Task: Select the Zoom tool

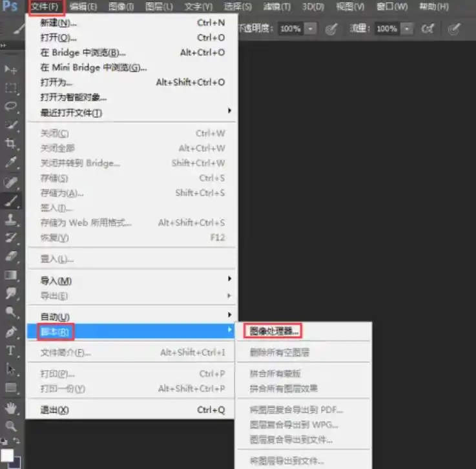Action: click(x=11, y=426)
